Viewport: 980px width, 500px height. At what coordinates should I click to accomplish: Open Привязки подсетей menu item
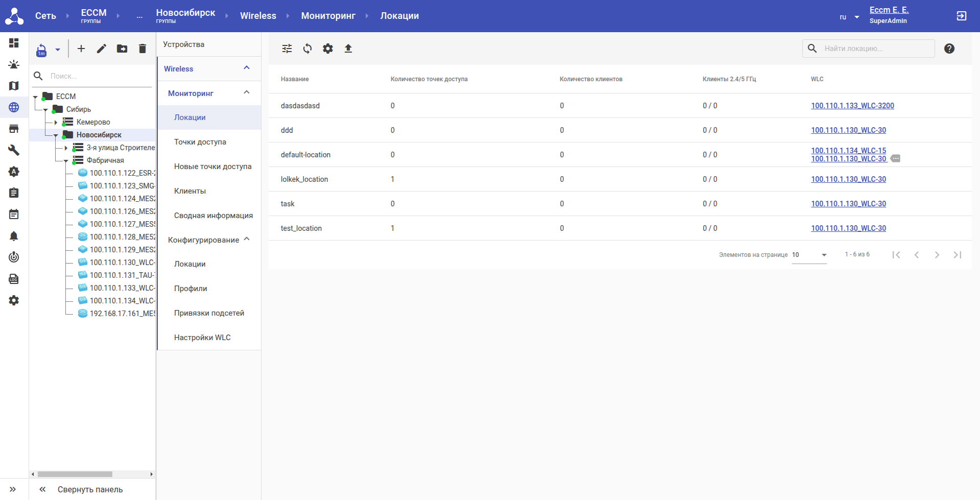tap(209, 313)
